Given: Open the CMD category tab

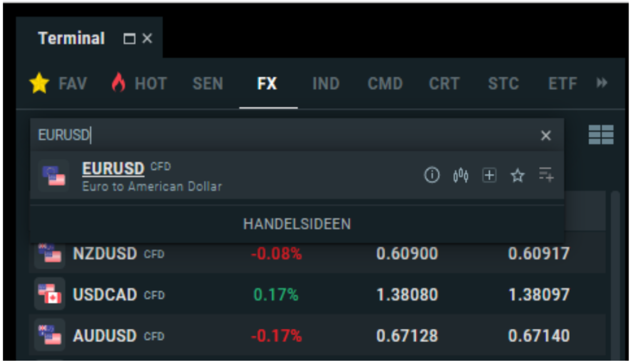Looking at the screenshot, I should 384,83.
